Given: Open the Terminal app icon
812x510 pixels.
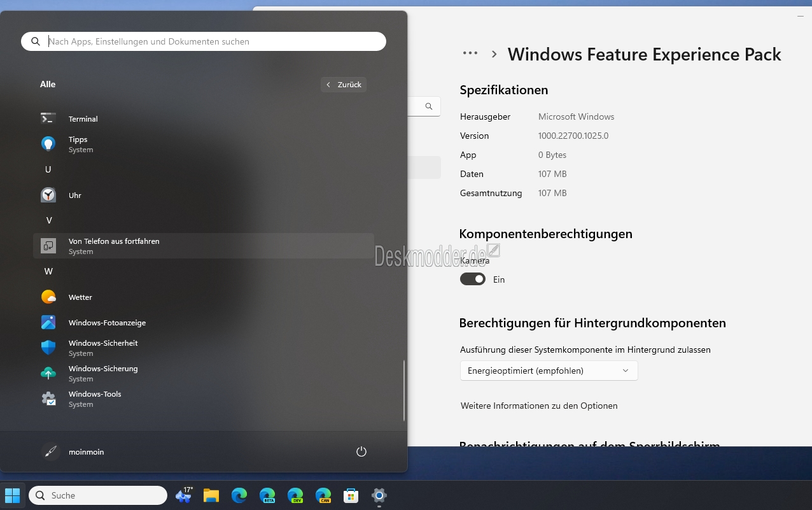Looking at the screenshot, I should tap(48, 118).
